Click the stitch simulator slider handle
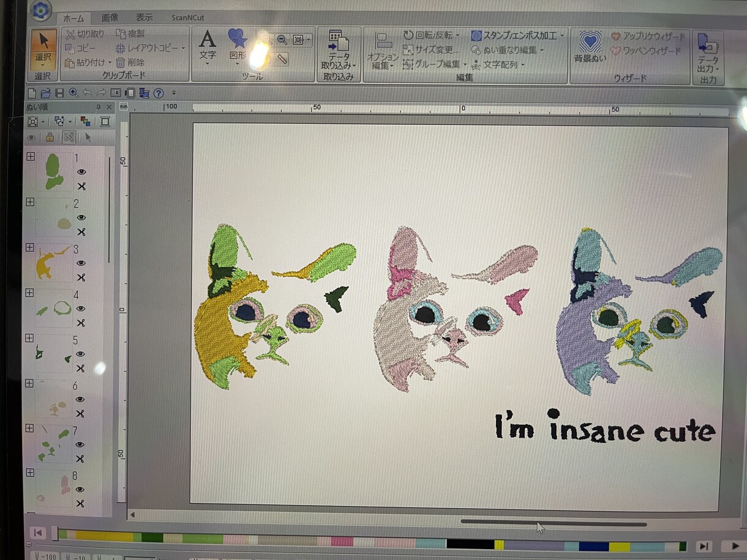The width and height of the screenshot is (747, 560). click(x=55, y=534)
